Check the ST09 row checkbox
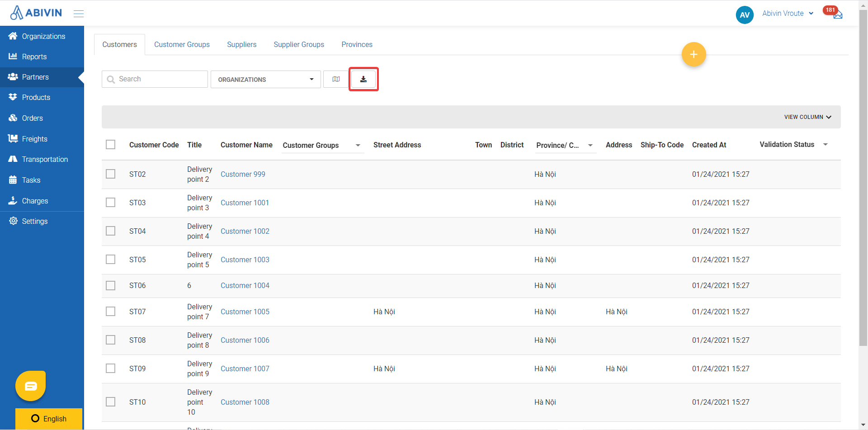 [110, 368]
